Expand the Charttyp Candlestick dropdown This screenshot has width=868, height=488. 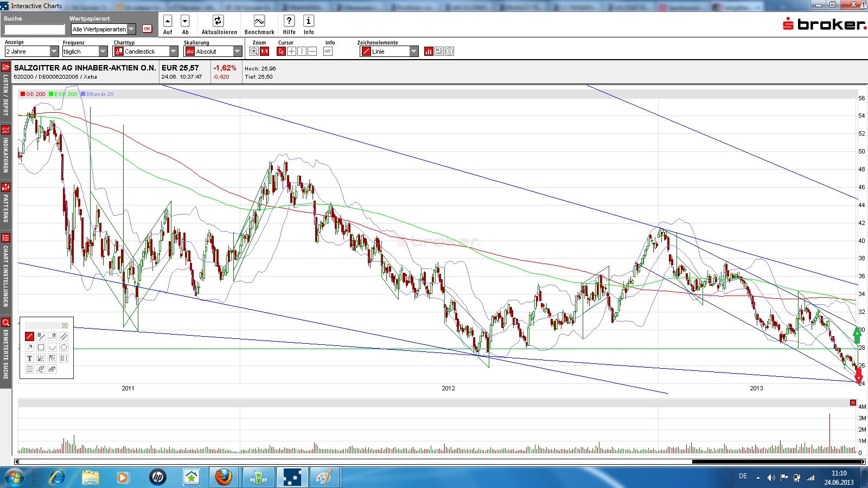(145, 52)
